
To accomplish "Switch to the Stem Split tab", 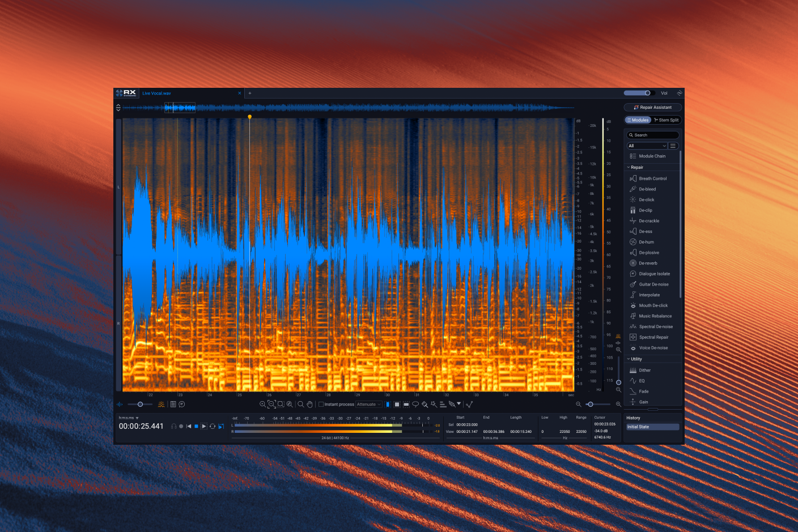I will pyautogui.click(x=666, y=120).
